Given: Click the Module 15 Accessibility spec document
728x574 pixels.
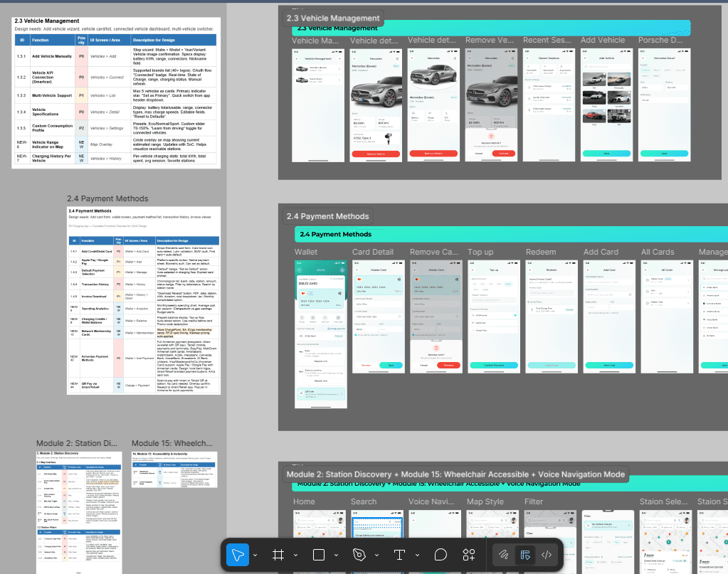Looking at the screenshot, I should point(174,469).
